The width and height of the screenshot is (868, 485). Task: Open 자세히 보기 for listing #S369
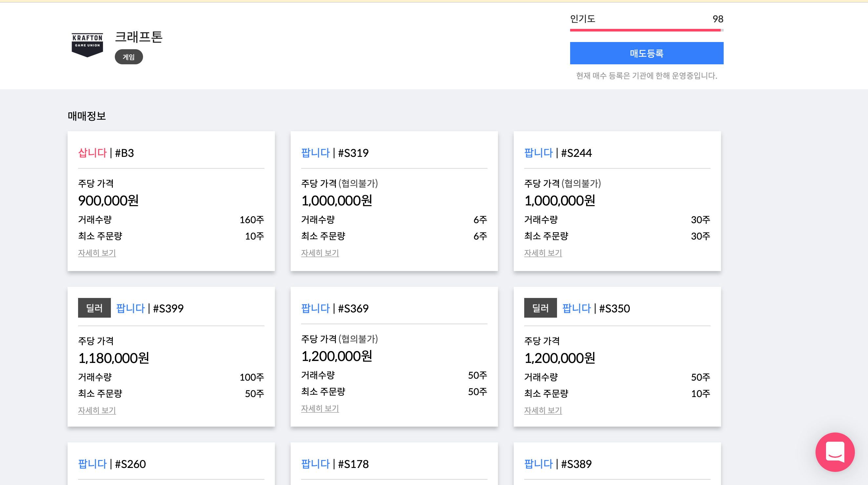click(x=320, y=408)
